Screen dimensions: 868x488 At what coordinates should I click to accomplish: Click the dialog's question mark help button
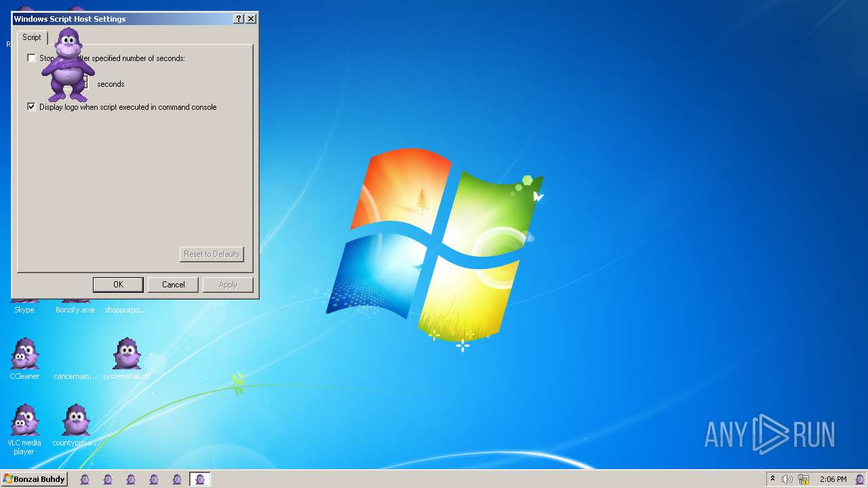click(x=239, y=19)
